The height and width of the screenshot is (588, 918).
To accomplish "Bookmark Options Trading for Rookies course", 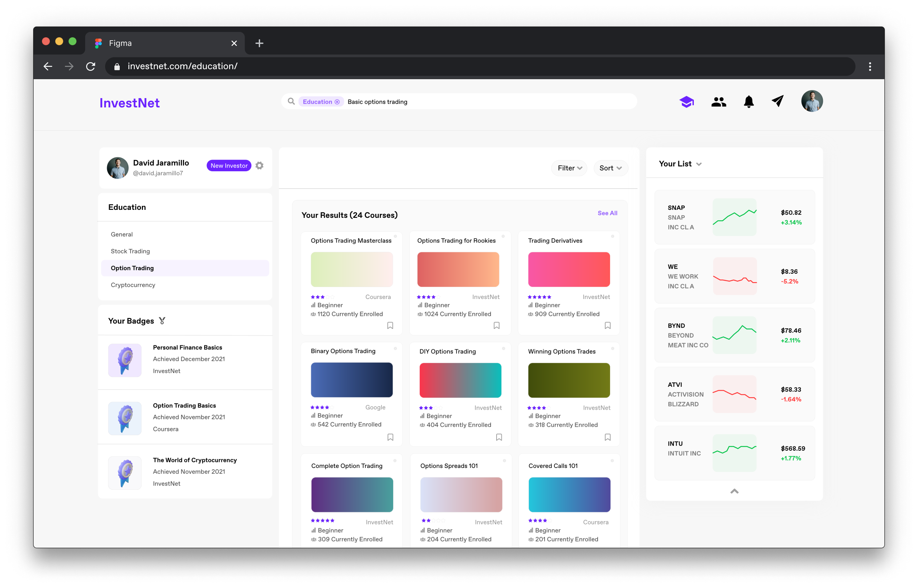I will [497, 325].
